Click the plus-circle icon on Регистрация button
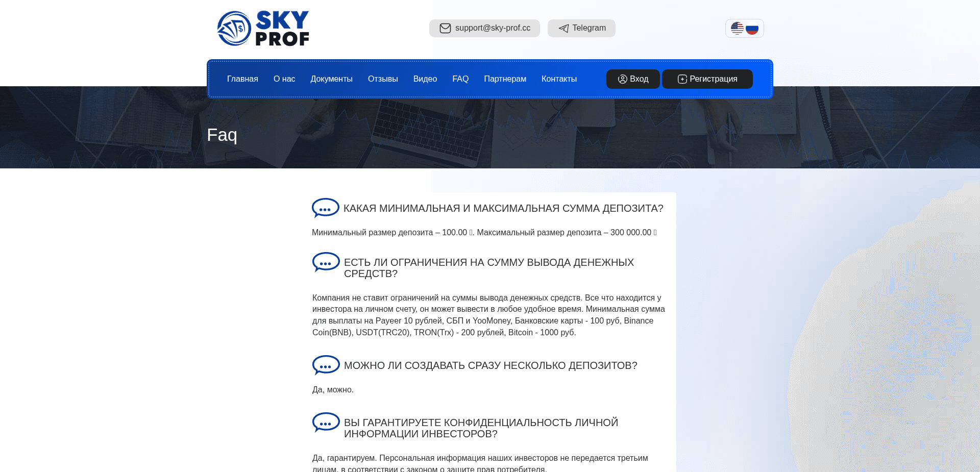The image size is (980, 472). click(681, 79)
